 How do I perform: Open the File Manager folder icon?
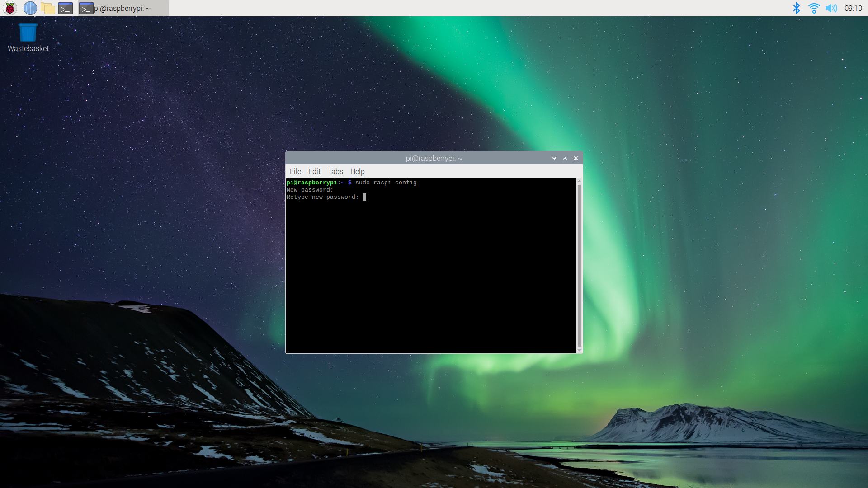tap(48, 8)
